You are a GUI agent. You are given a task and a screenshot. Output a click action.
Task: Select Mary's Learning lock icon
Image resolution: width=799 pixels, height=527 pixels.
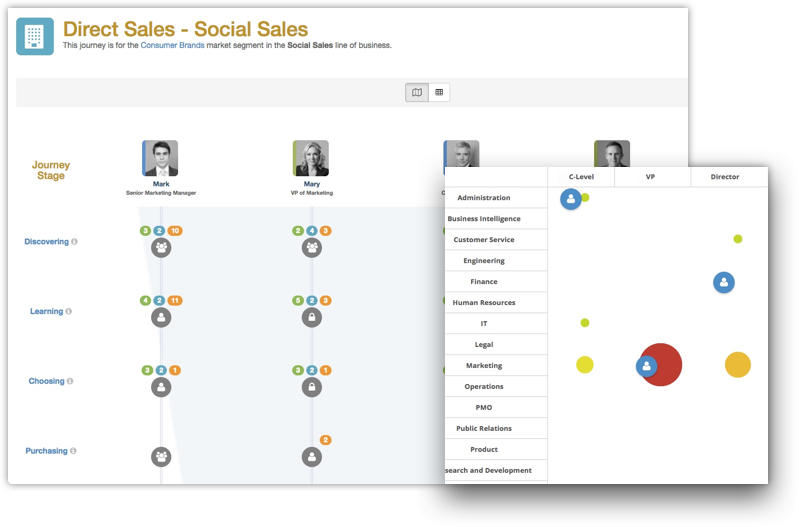312,318
